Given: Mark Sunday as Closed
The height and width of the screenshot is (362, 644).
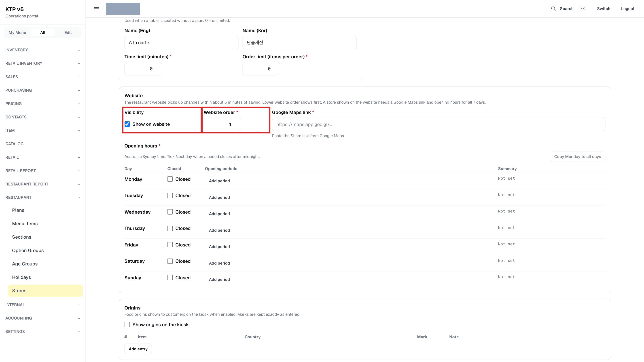Looking at the screenshot, I should click(170, 278).
